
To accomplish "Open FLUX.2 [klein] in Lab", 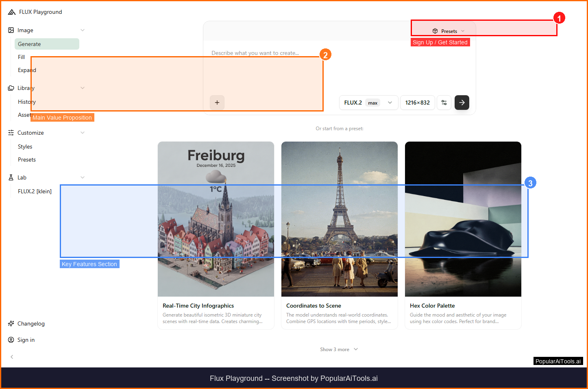I will (35, 191).
